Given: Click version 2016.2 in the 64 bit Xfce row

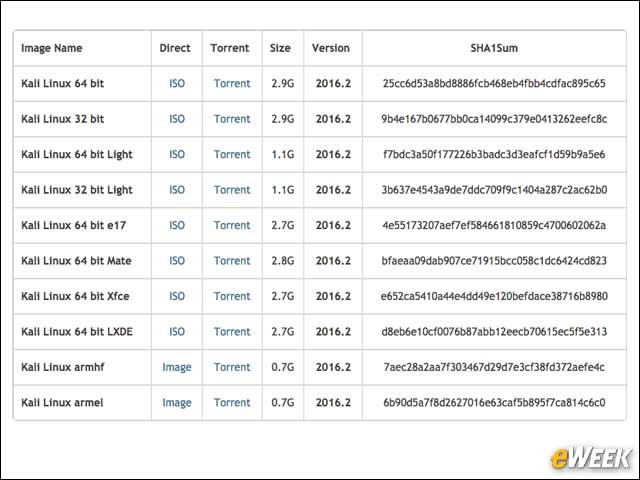Looking at the screenshot, I should [333, 296].
